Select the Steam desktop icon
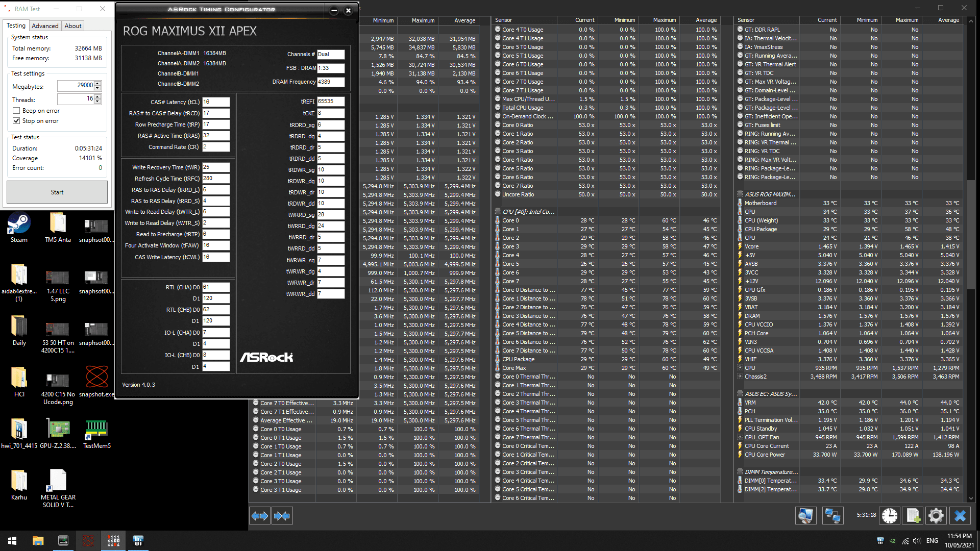This screenshot has height=551, width=980. pos(19,228)
